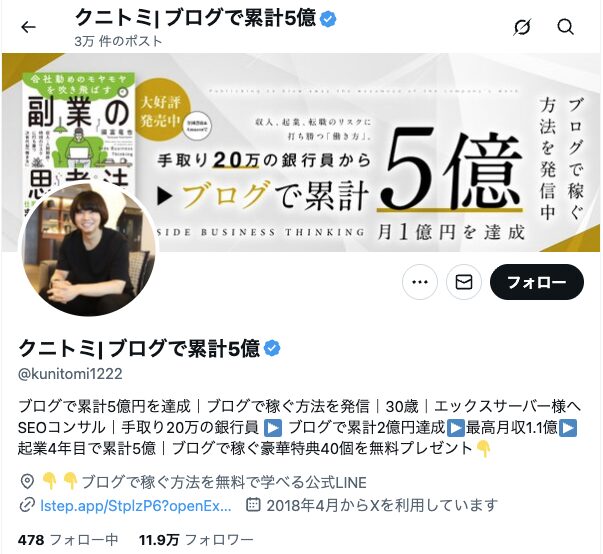Image resolution: width=603 pixels, height=554 pixels.
Task: Click the @kunitomi1222 handle text
Action: pyautogui.click(x=70, y=373)
